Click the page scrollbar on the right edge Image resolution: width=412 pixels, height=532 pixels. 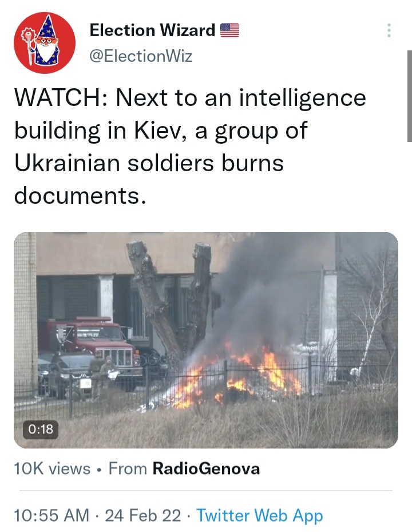point(409,96)
